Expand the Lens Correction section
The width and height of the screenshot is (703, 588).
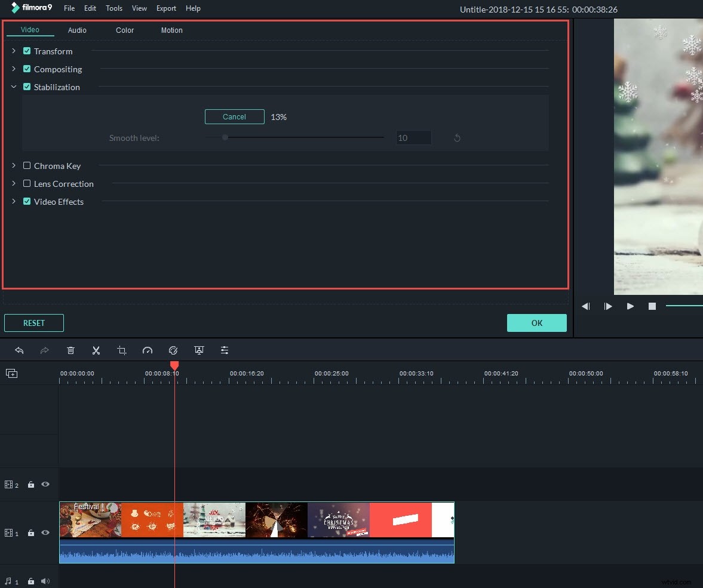[13, 184]
